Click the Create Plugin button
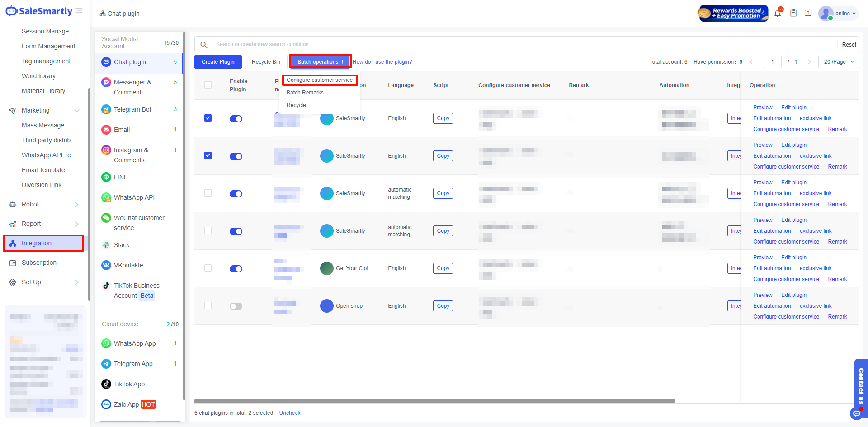Screen dimensions: 868x427 coord(218,62)
